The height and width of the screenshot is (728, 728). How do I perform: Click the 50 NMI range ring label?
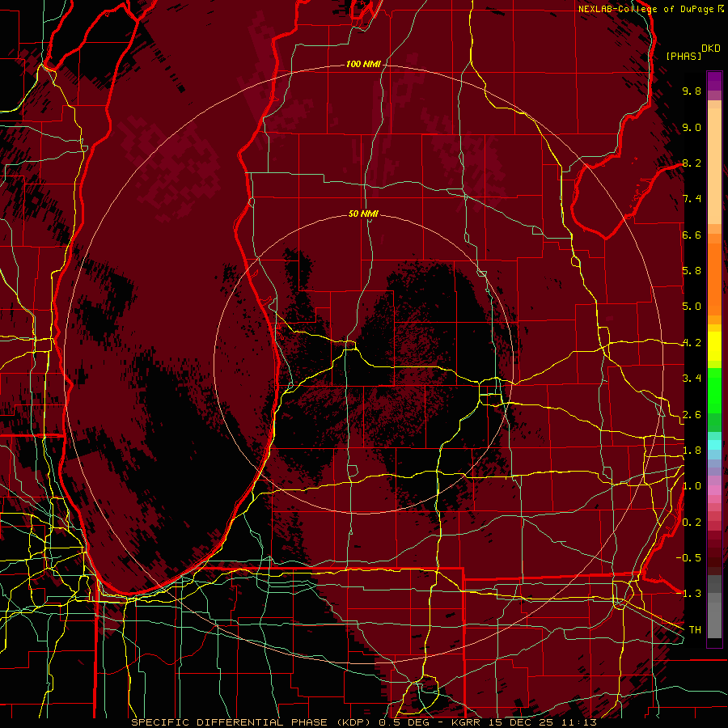[x=363, y=214]
